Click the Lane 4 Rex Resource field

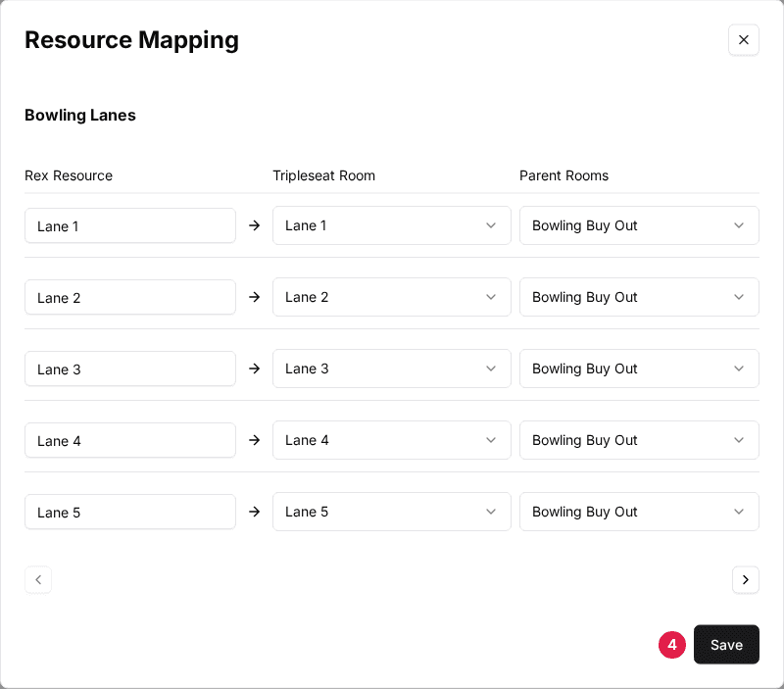click(130, 440)
